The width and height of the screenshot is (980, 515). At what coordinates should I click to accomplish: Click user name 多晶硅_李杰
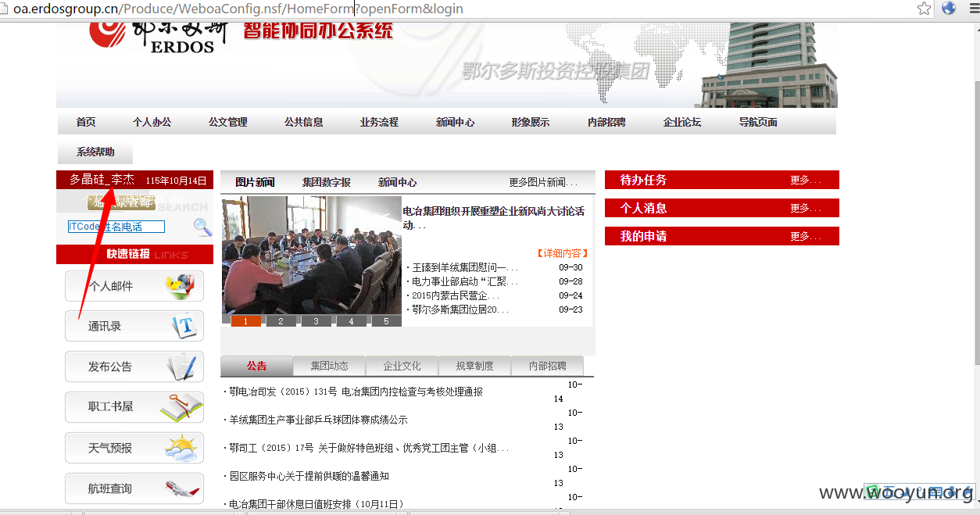102,180
